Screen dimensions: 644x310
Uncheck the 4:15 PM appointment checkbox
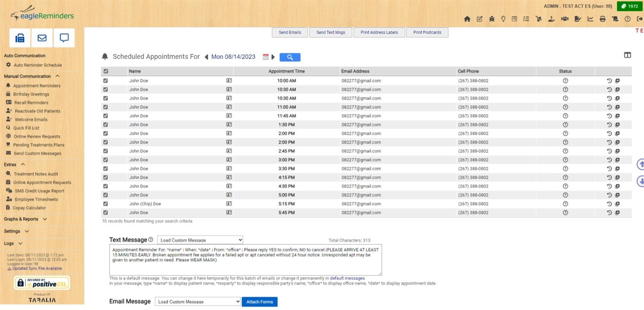[x=106, y=177]
